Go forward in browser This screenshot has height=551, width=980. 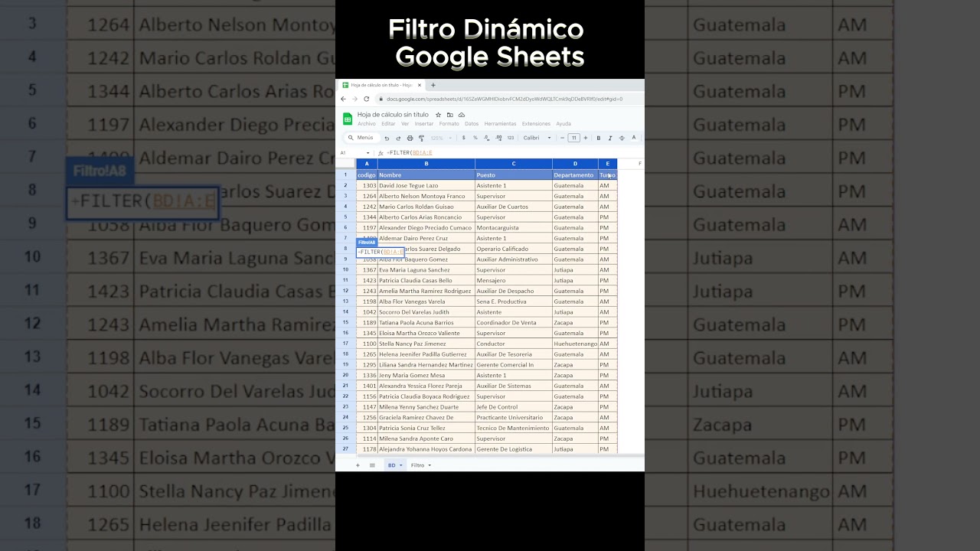[x=354, y=99]
